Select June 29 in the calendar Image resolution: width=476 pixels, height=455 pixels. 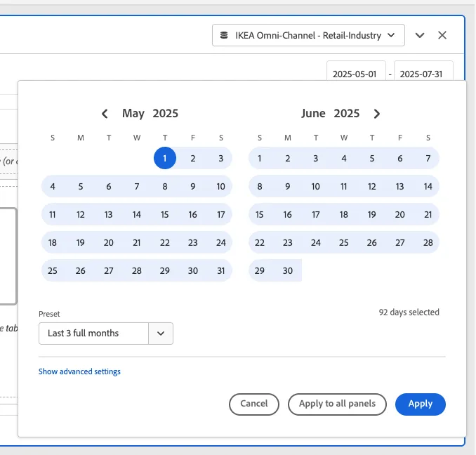click(260, 270)
